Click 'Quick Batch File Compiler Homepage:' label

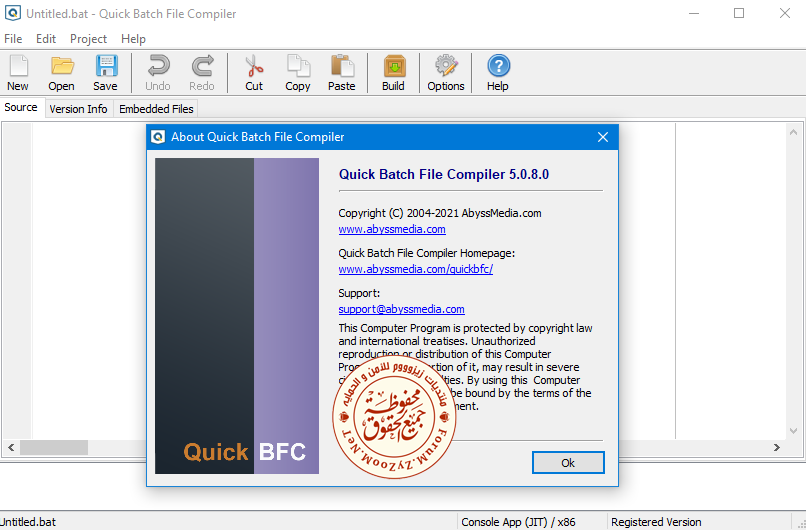(427, 253)
